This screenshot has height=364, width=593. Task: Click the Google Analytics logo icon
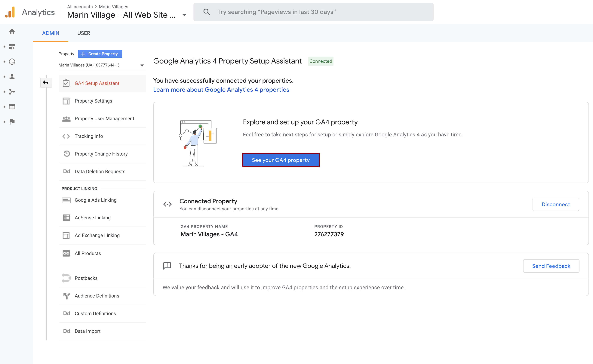10,12
